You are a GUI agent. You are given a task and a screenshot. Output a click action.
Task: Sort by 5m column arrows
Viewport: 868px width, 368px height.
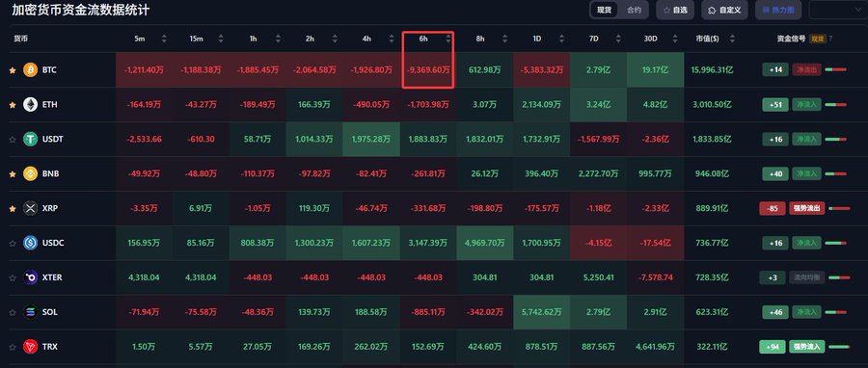pos(164,39)
